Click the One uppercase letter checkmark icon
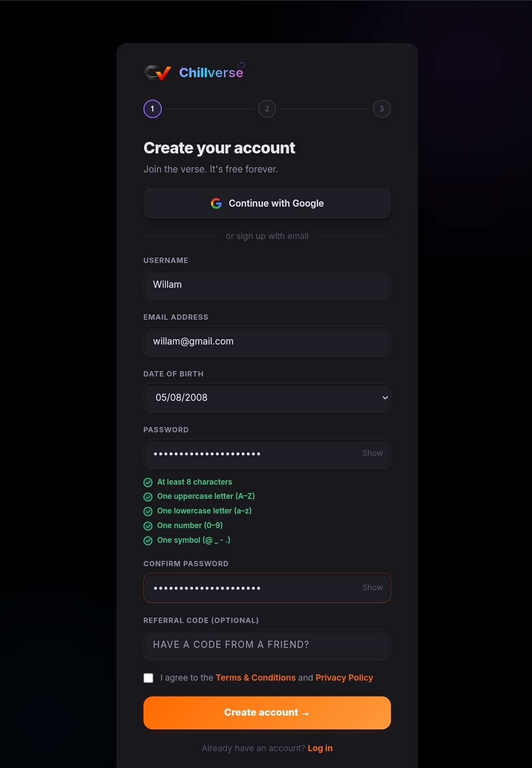Image resolution: width=532 pixels, height=768 pixels. tap(148, 497)
